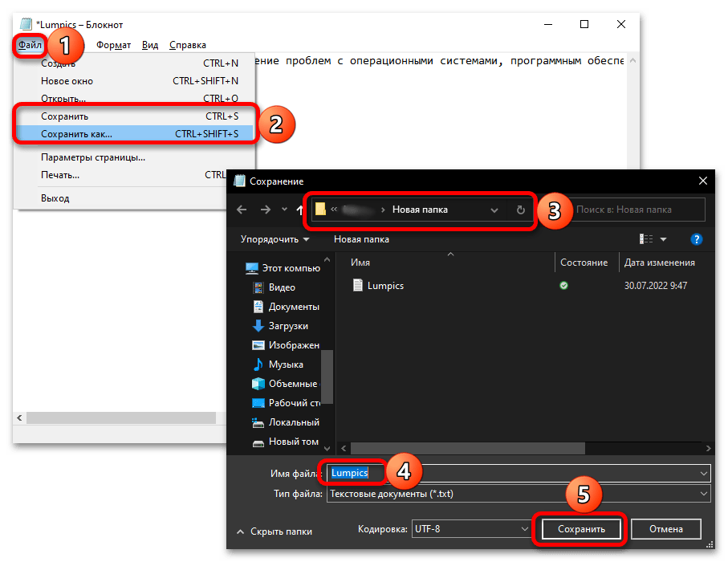Select the Lumpics text file in the list
The width and height of the screenshot is (728, 562).
(384, 285)
